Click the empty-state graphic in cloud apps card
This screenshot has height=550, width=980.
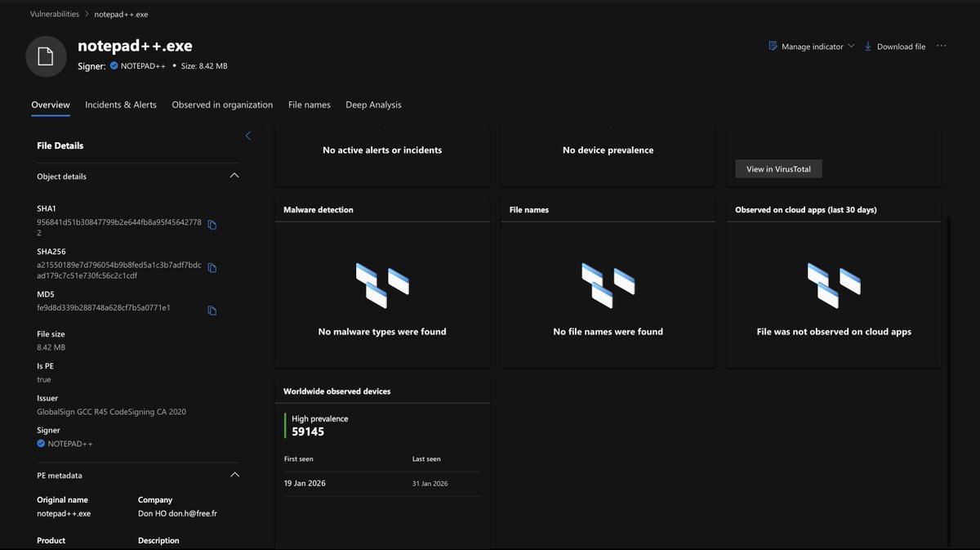tap(834, 285)
